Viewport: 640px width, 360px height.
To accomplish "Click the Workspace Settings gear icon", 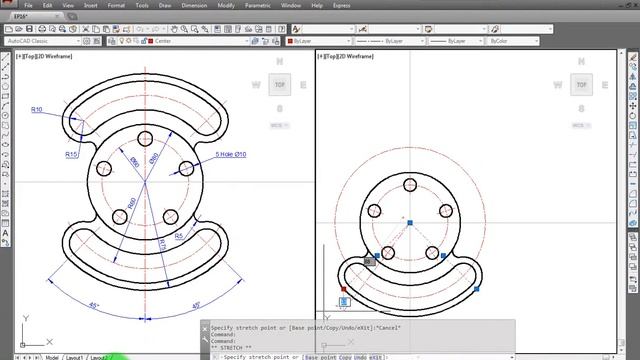I will 87,41.
